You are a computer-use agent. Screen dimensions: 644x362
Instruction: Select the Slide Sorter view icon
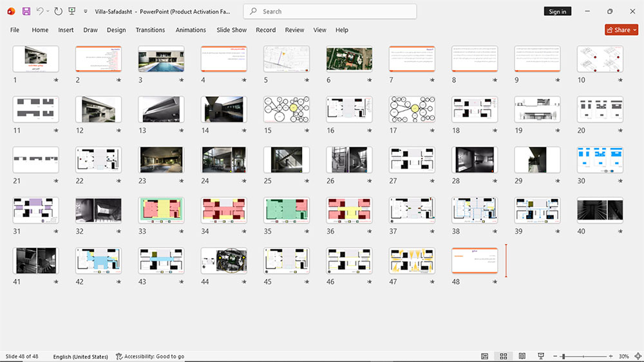click(503, 356)
